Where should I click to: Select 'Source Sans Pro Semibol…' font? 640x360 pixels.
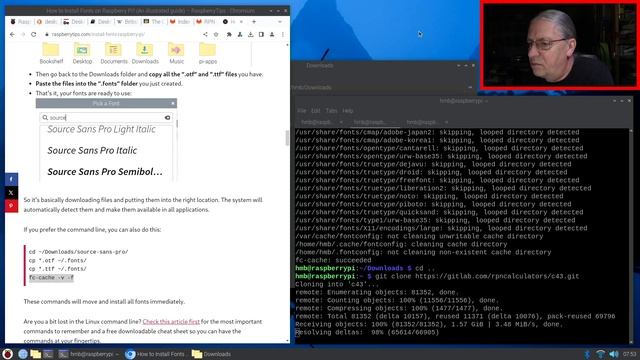tap(105, 172)
